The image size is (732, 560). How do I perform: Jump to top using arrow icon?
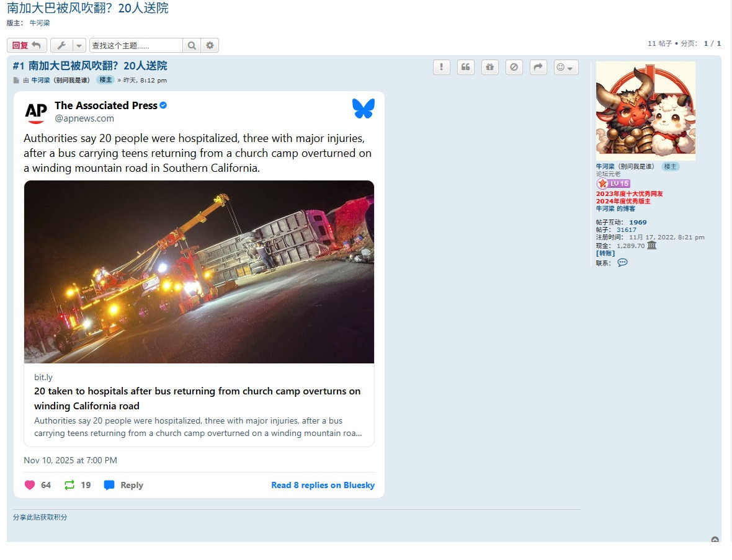pyautogui.click(x=715, y=540)
